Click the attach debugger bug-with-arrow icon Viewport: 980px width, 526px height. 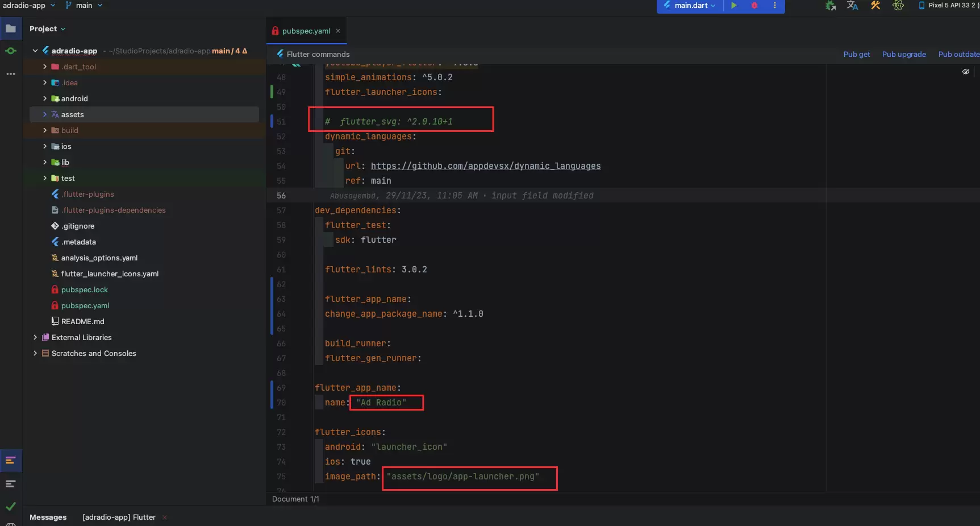click(x=830, y=6)
